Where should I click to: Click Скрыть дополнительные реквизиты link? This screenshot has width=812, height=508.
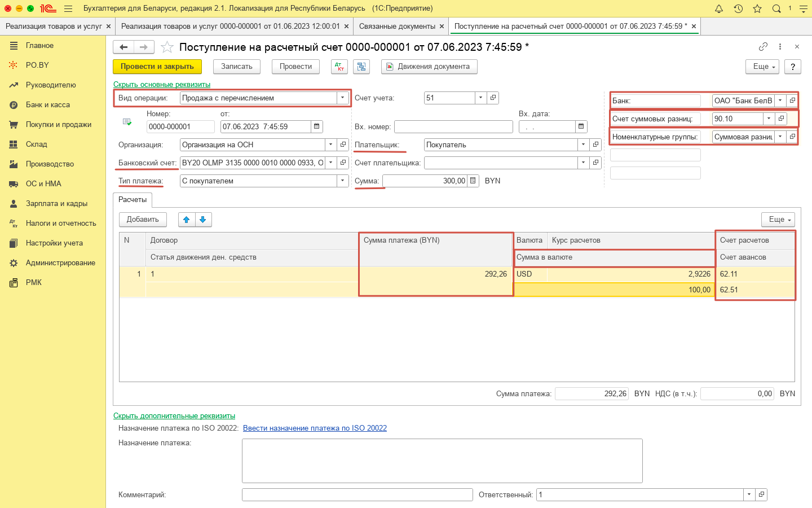tap(174, 415)
